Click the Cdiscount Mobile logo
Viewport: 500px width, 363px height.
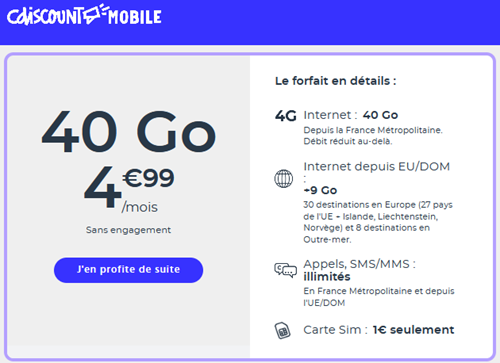coord(84,15)
